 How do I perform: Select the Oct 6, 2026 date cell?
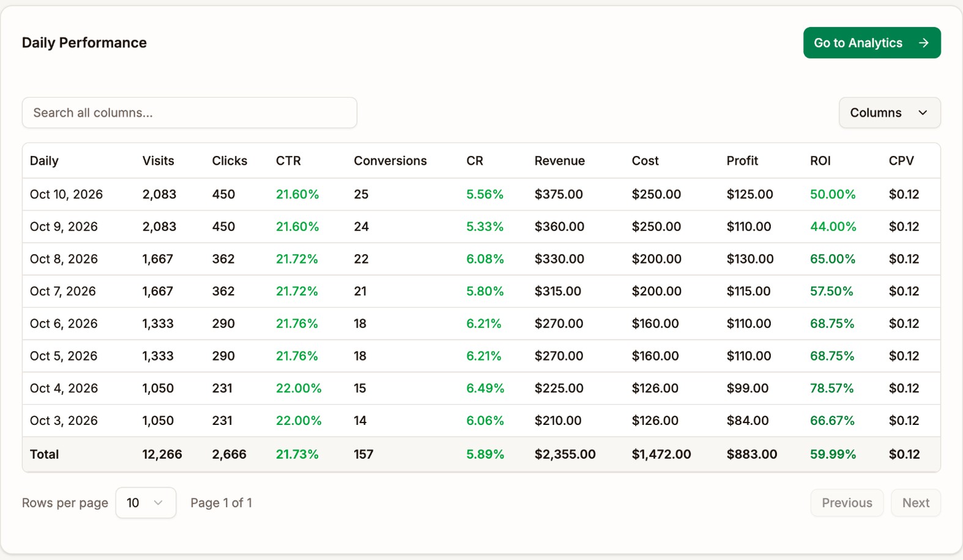pyautogui.click(x=64, y=324)
